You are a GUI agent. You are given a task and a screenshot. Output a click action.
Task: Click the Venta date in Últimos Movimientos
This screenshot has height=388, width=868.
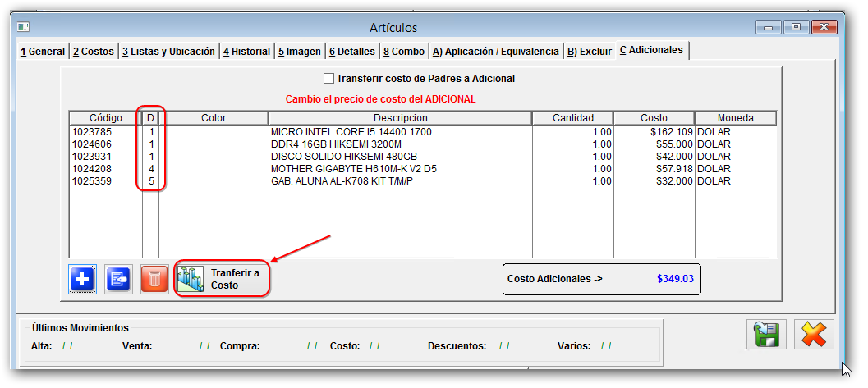click(x=204, y=346)
